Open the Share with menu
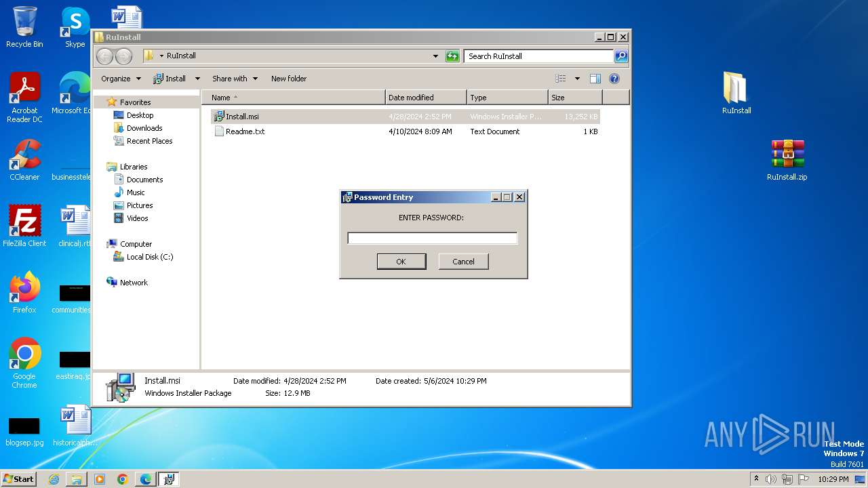The height and width of the screenshot is (488, 868). [x=235, y=79]
